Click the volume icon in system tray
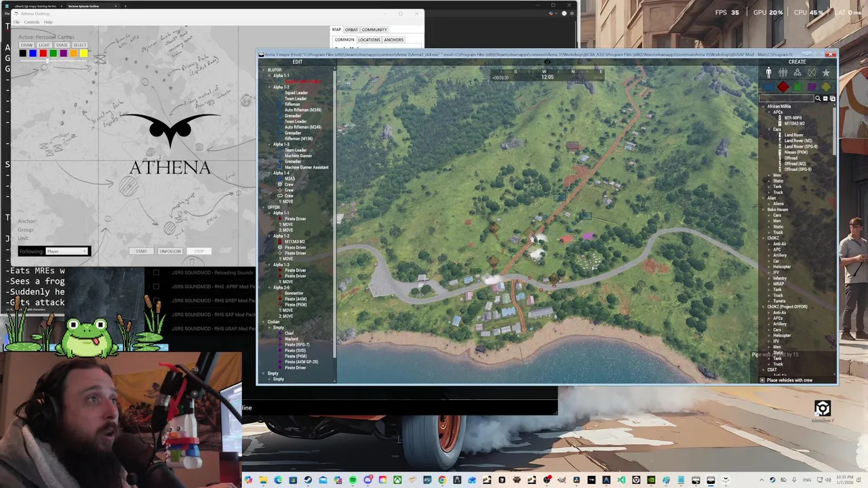 coord(827,480)
